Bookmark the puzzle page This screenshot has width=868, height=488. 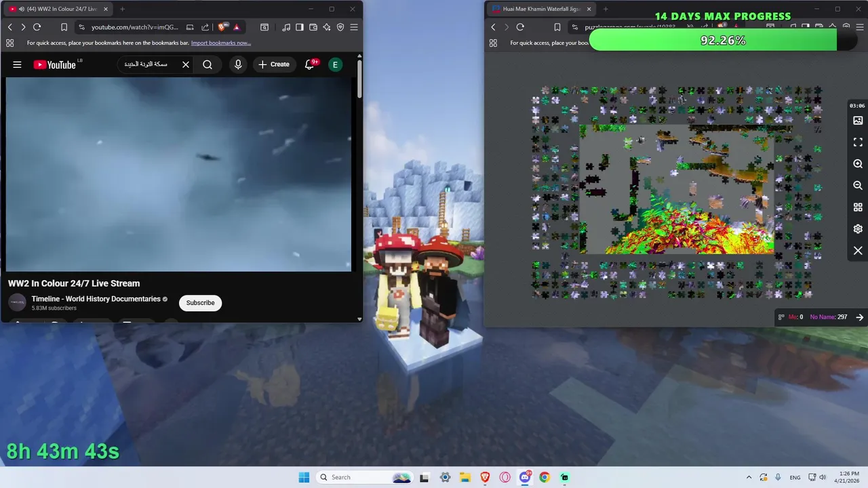[557, 27]
